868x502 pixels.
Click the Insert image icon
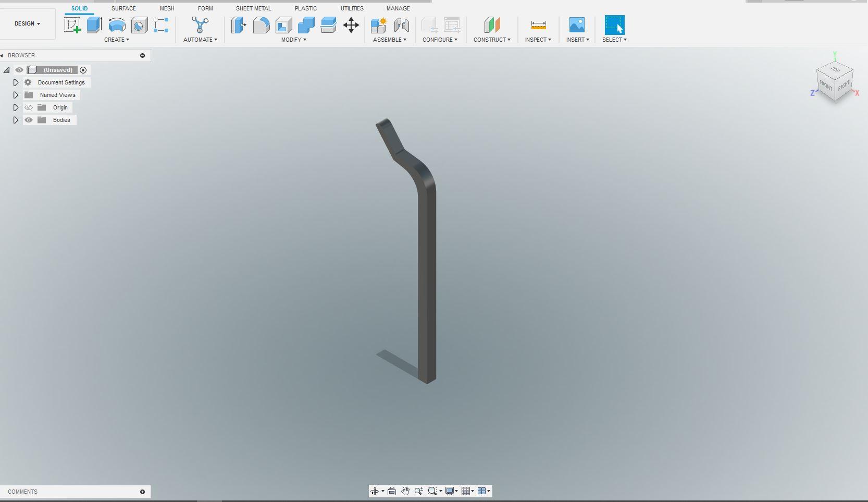coord(577,25)
